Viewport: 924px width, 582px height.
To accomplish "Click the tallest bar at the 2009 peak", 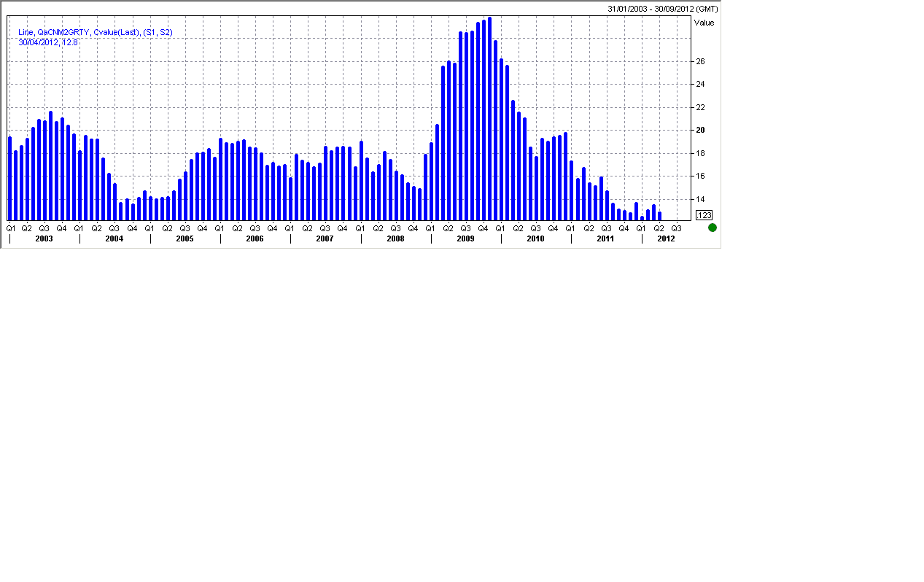I will coord(489,117).
